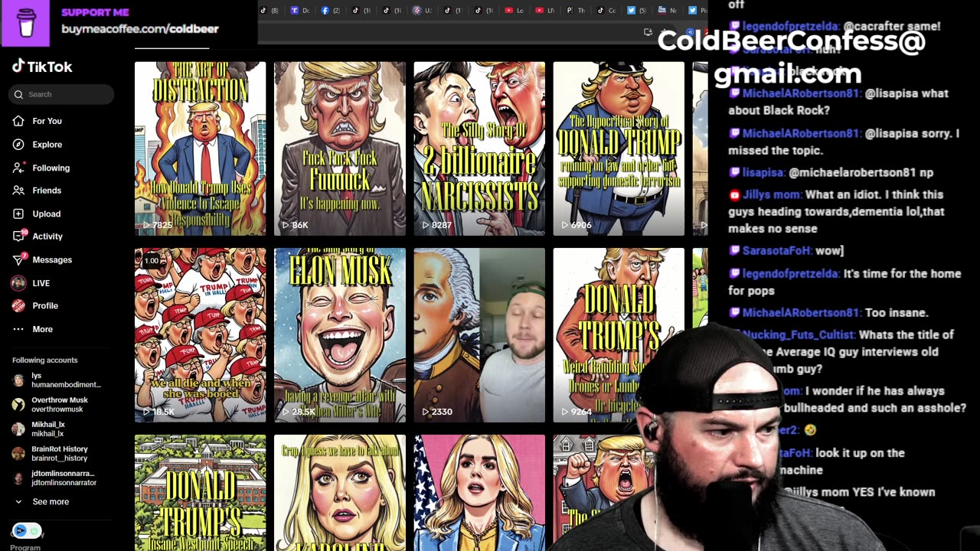Switch to the Facebook (2) browser tab

click(x=331, y=11)
